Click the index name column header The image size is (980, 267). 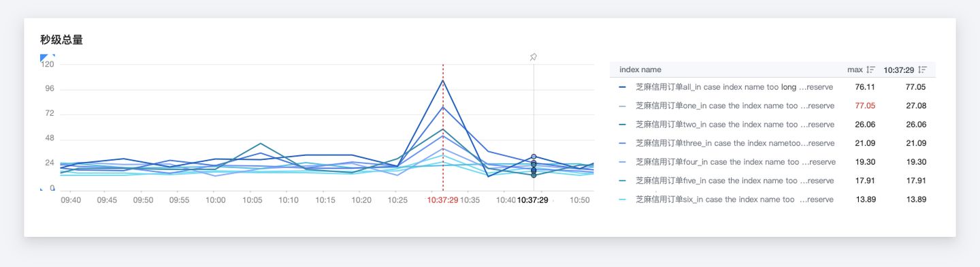640,69
